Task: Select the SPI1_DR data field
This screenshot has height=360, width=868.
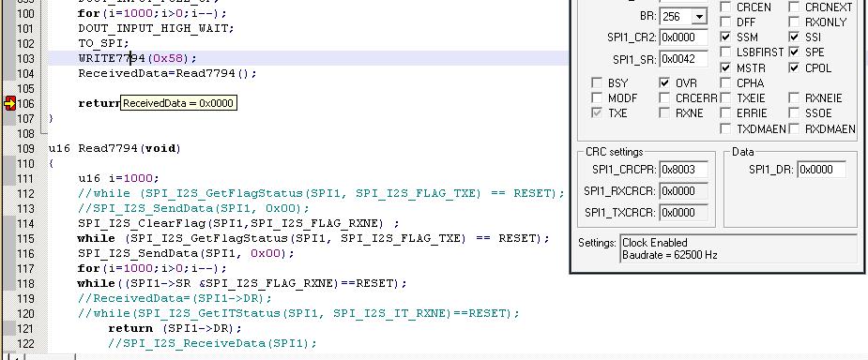Action: click(x=822, y=170)
